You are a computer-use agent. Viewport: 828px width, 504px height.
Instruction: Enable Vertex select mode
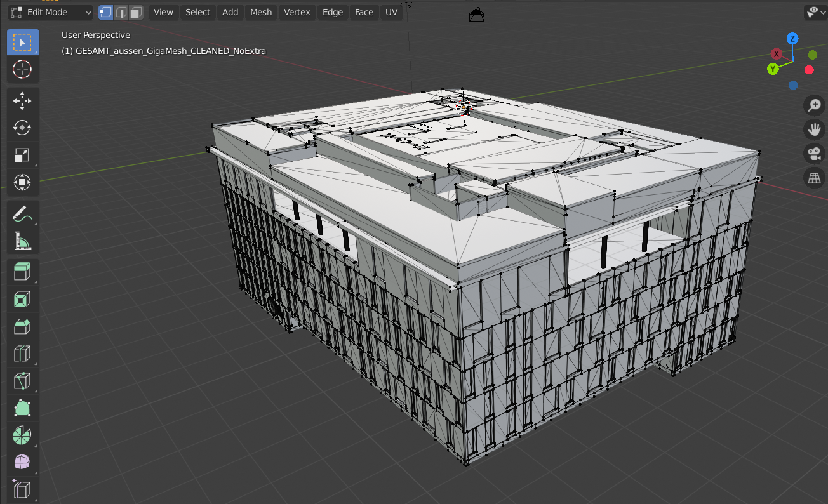[106, 12]
